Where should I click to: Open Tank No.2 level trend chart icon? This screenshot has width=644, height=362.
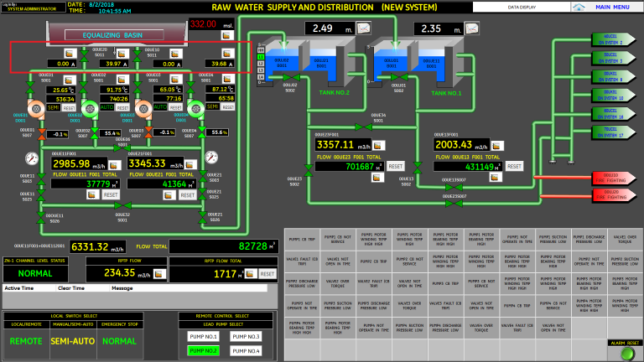(x=364, y=28)
